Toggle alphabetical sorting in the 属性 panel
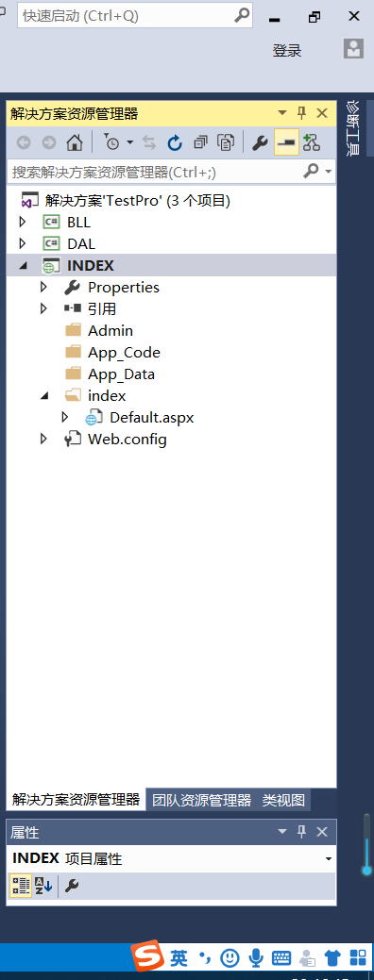The image size is (374, 980). click(43, 886)
